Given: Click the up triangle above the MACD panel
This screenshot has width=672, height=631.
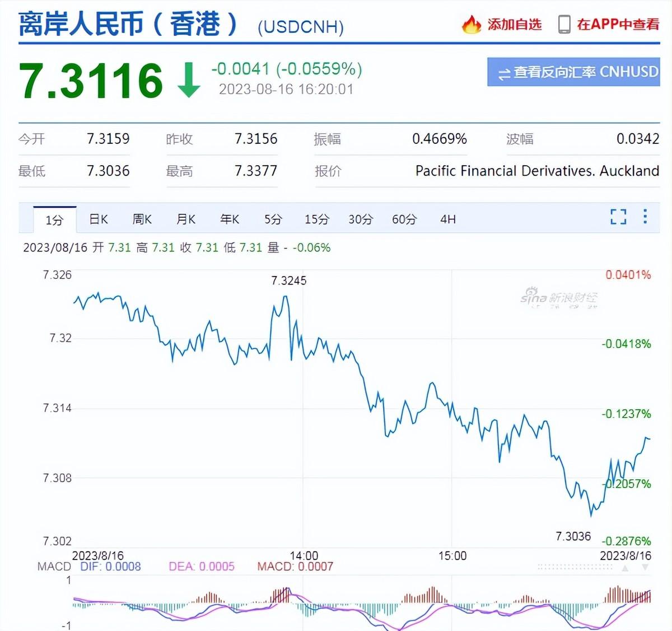Looking at the screenshot, I should pyautogui.click(x=625, y=568).
